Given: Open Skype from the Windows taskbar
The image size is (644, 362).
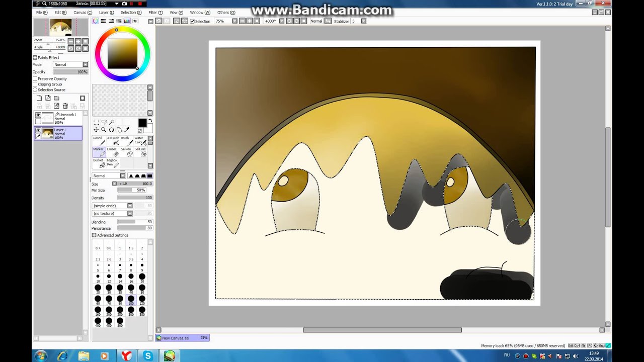Looking at the screenshot, I should [148, 356].
